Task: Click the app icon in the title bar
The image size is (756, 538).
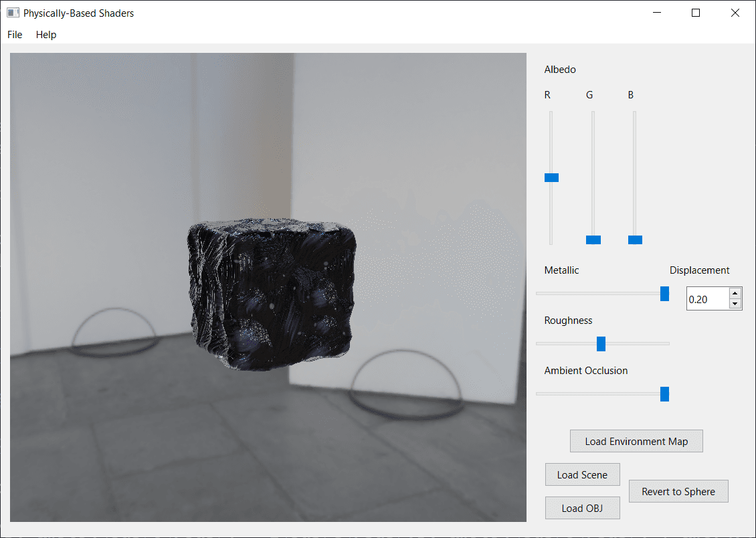Action: click(13, 13)
